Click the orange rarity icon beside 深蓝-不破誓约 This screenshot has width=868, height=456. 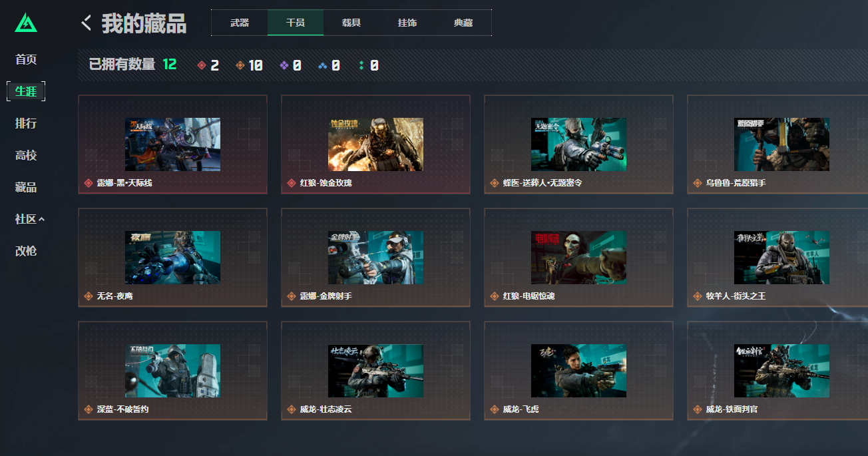89,409
